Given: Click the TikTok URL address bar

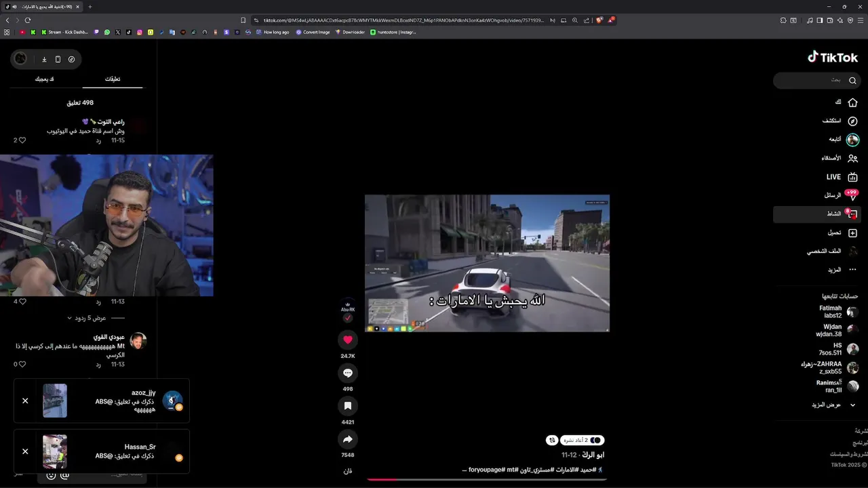Looking at the screenshot, I should (x=403, y=20).
